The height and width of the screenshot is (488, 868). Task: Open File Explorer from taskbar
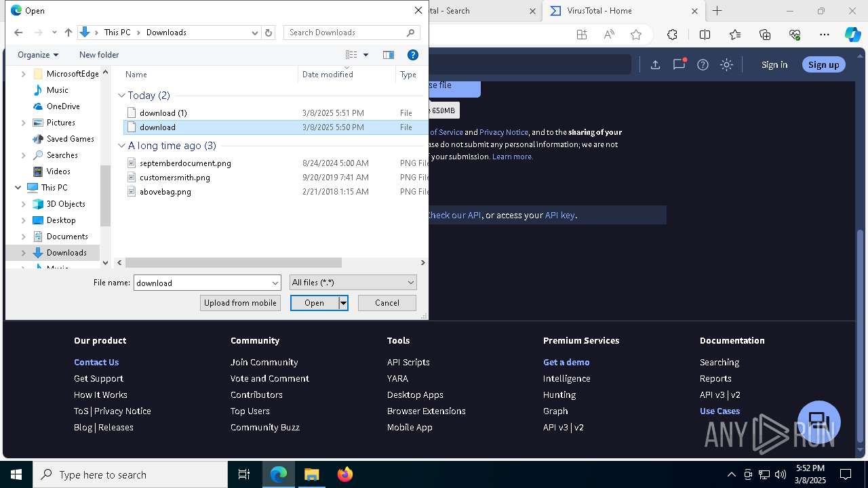[x=311, y=474]
